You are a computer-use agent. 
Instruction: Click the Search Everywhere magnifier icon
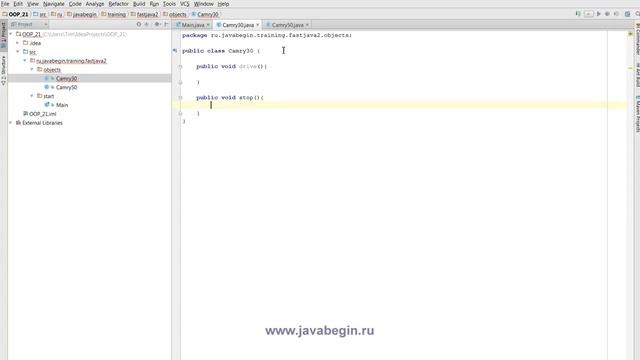pos(637,14)
